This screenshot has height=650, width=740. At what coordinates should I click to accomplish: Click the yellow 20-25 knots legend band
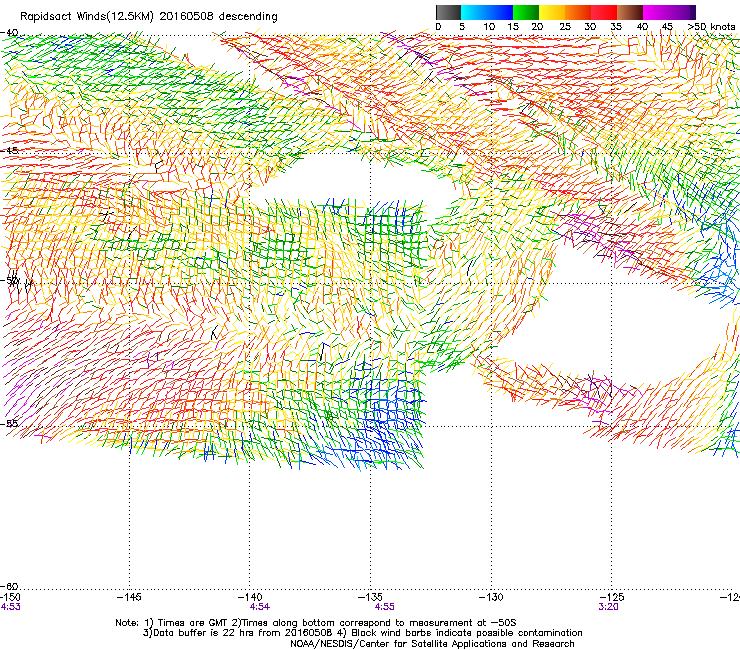552,12
